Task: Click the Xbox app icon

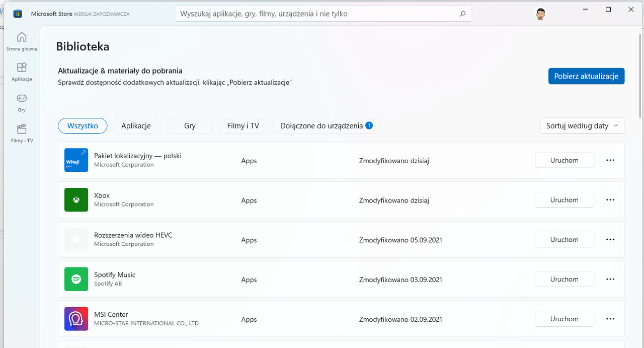Action: tap(76, 200)
